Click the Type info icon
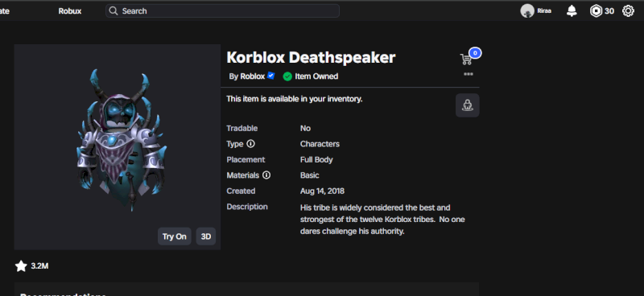This screenshot has height=296, width=644. tap(250, 144)
